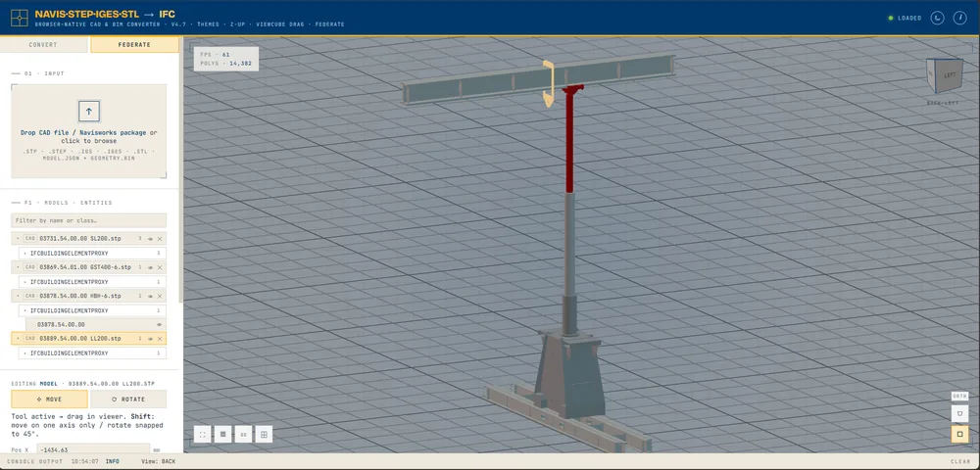Remove model 03731.54.00.00 SL200.stp
The height and width of the screenshot is (470, 980).
160,239
